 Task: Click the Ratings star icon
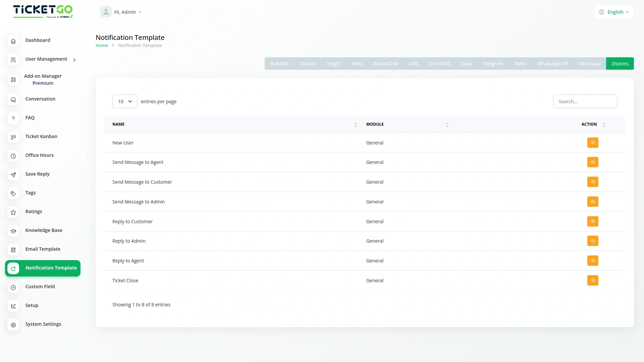click(x=13, y=212)
